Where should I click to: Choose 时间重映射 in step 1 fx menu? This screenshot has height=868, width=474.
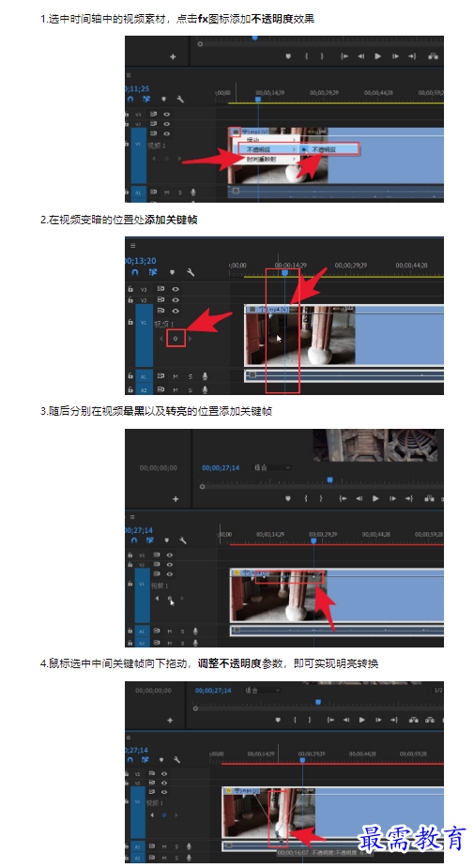(268, 159)
